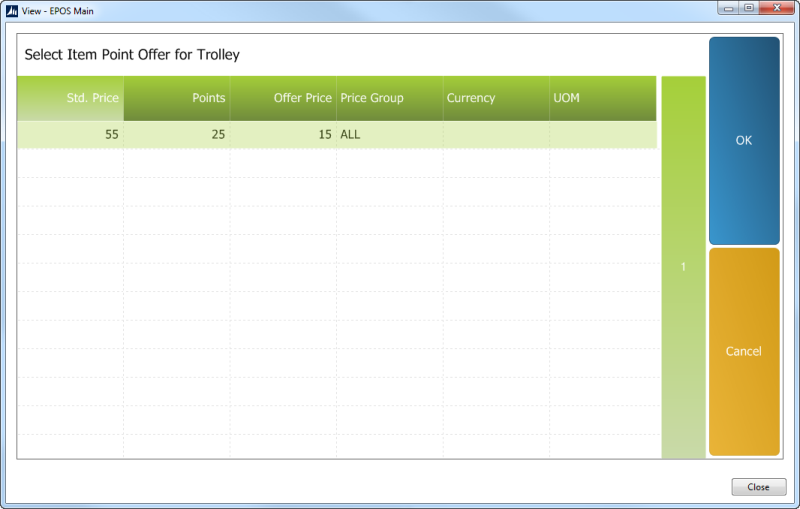Image resolution: width=800 pixels, height=509 pixels.
Task: Click the EPOS Main app icon in title bar
Action: 12,11
